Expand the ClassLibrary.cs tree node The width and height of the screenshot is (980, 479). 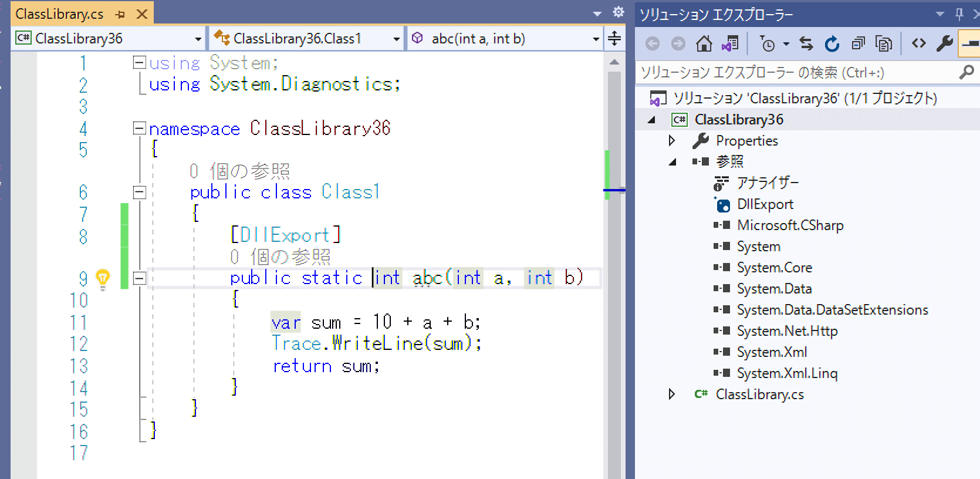(x=672, y=394)
